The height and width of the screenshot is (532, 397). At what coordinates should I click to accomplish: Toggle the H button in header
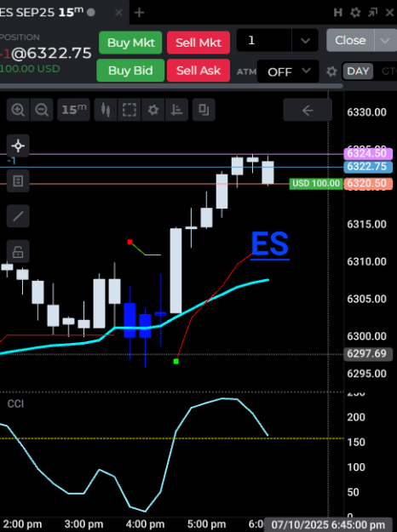(x=338, y=13)
